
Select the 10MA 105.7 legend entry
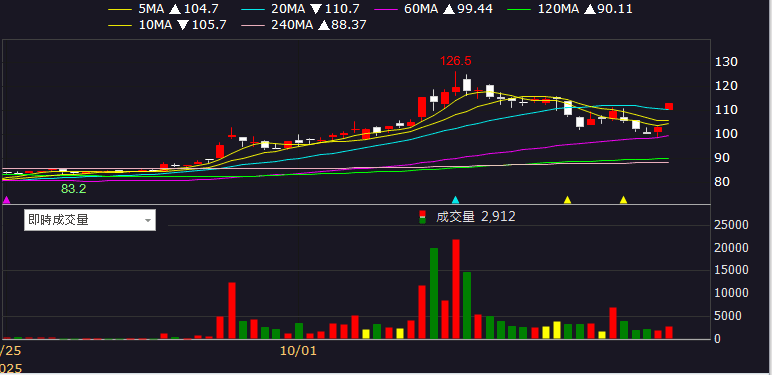point(167,25)
